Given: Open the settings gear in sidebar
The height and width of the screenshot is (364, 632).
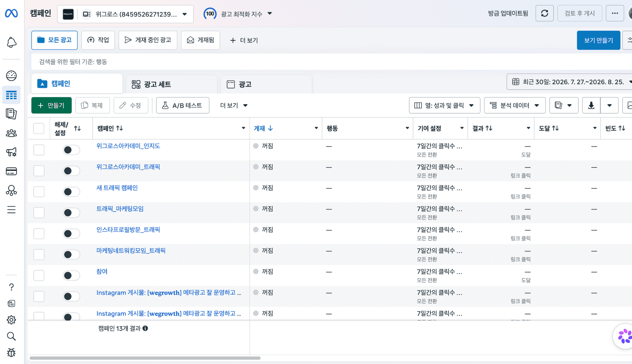Looking at the screenshot, I should click(x=11, y=320).
